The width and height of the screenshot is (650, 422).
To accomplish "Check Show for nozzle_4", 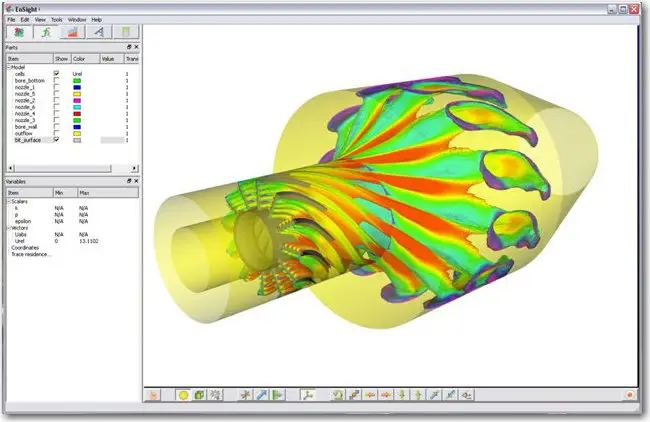I will pyautogui.click(x=56, y=114).
